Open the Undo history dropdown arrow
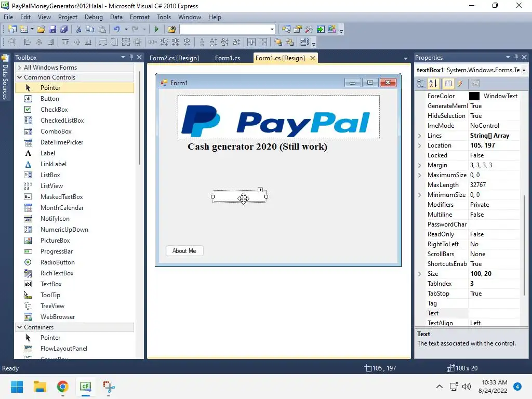532x399 pixels. point(126,29)
